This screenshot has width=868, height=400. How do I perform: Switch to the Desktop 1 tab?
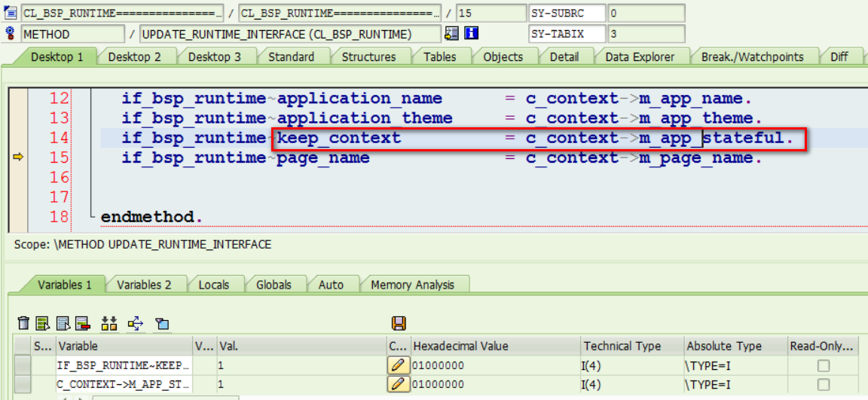click(x=57, y=57)
